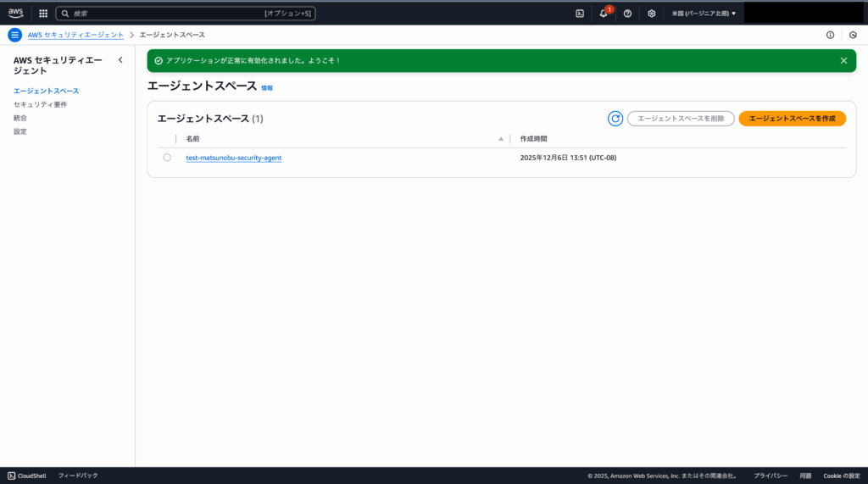Open the info panel icon at top right
This screenshot has width=868, height=484.
click(830, 35)
